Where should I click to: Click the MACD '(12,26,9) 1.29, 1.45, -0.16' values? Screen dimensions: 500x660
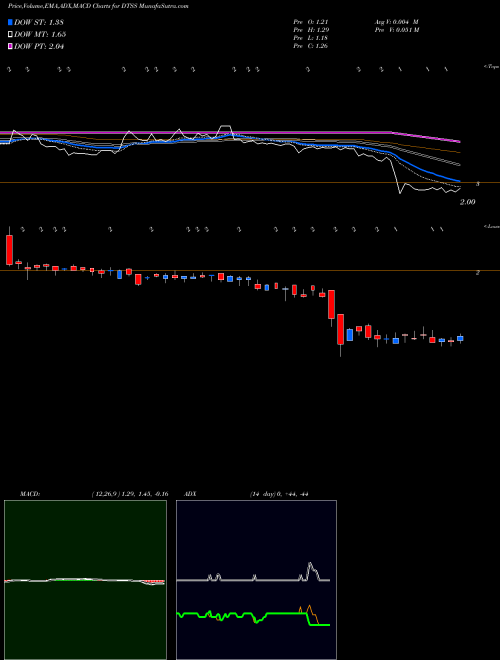(x=130, y=494)
